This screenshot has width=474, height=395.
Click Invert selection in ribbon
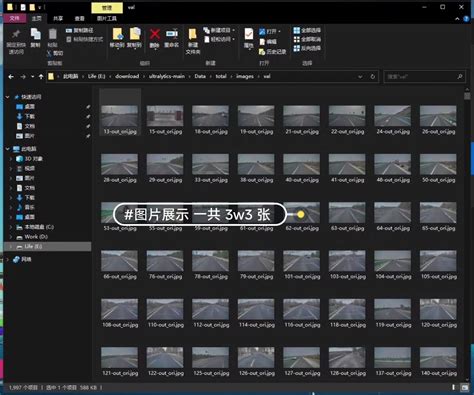[307, 48]
